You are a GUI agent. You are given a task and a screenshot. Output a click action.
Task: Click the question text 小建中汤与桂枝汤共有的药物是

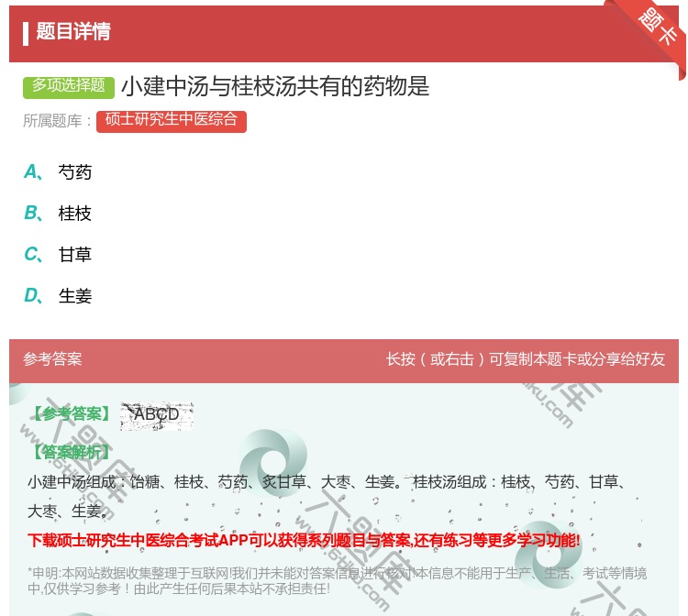[x=274, y=86]
